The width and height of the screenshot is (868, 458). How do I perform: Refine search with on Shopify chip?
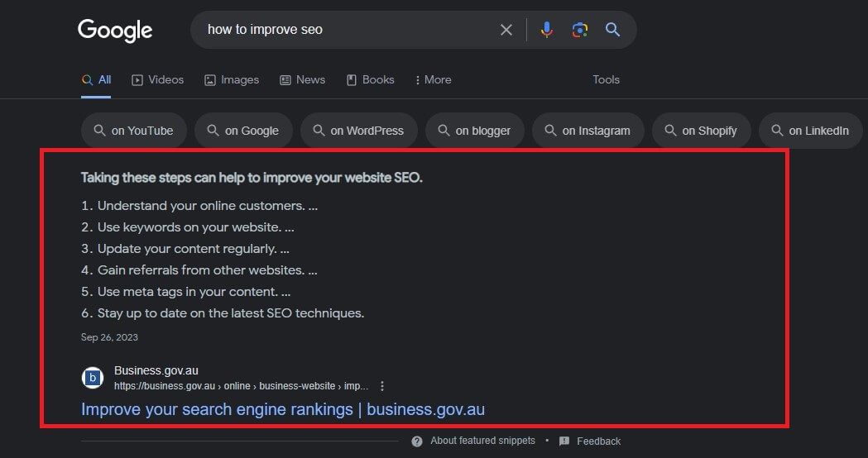point(702,131)
